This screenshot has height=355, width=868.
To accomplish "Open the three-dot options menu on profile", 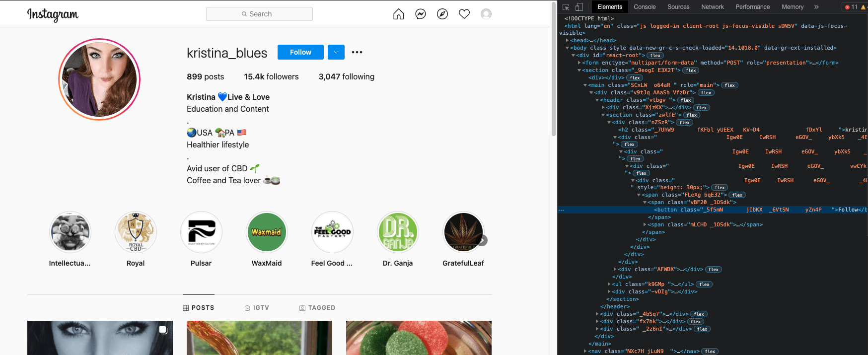I will pyautogui.click(x=357, y=52).
